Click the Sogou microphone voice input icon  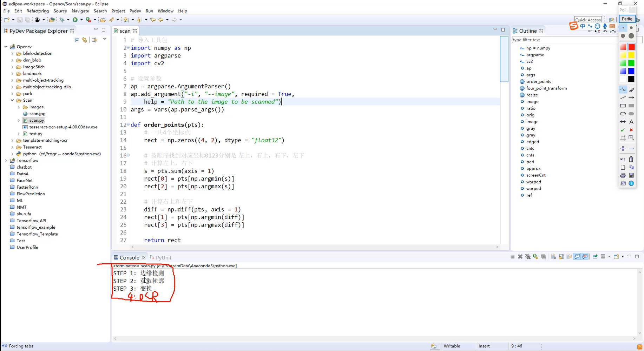605,26
